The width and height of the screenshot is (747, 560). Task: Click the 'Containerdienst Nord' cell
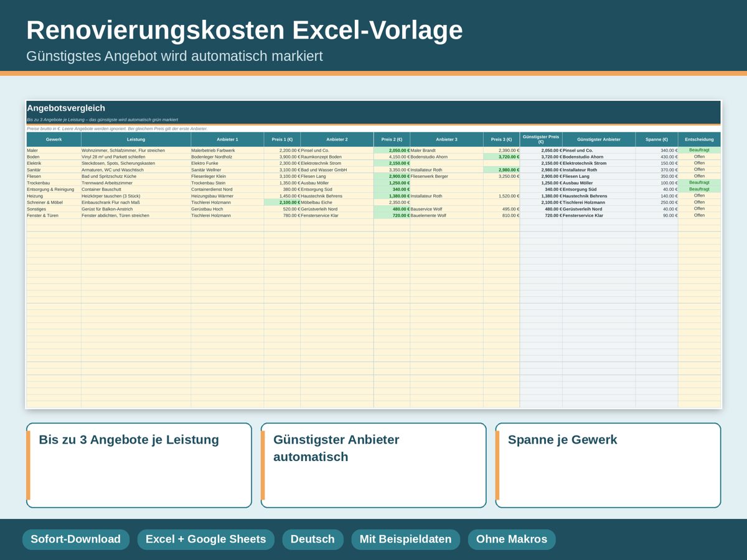point(227,190)
